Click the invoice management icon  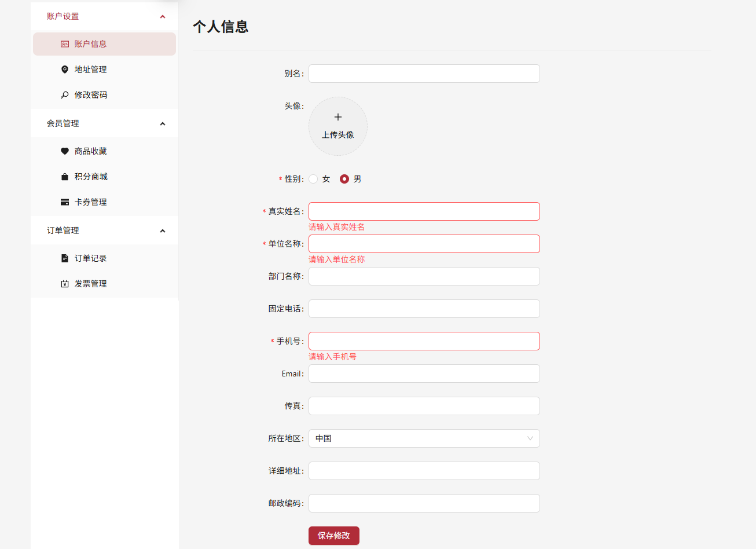tap(65, 284)
